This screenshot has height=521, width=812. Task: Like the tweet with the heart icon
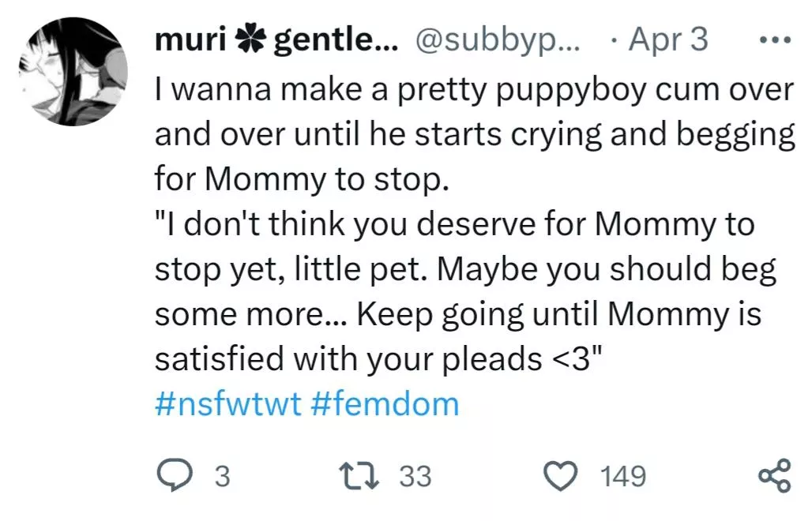coord(563,475)
